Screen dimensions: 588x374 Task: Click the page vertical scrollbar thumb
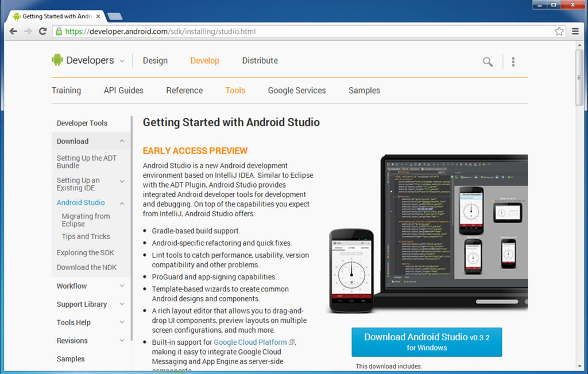click(x=579, y=77)
